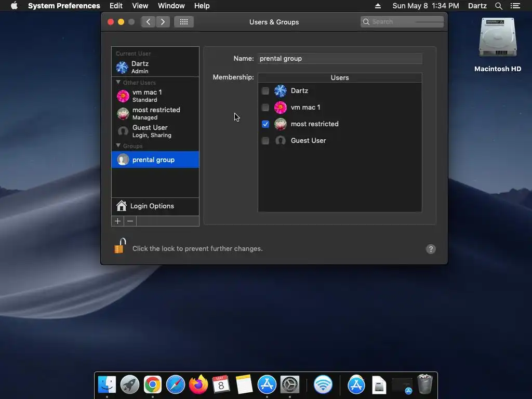Add a new user with plus button
The image size is (532, 399).
tap(118, 221)
